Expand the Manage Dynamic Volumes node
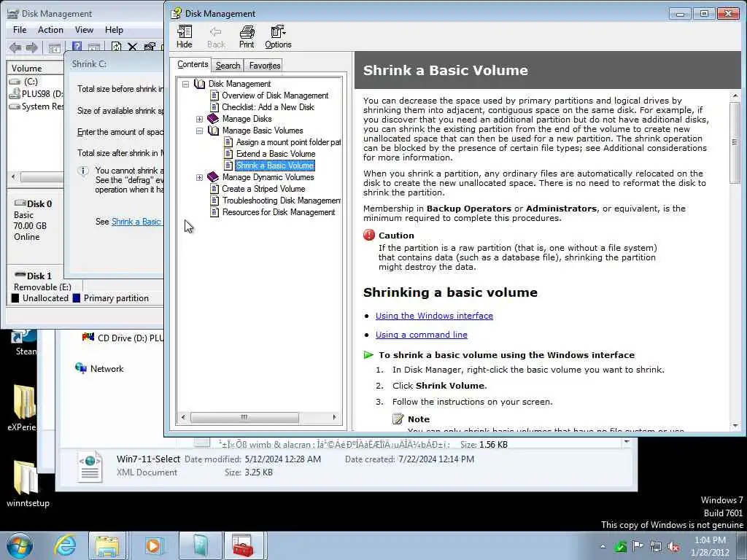 pyautogui.click(x=199, y=178)
